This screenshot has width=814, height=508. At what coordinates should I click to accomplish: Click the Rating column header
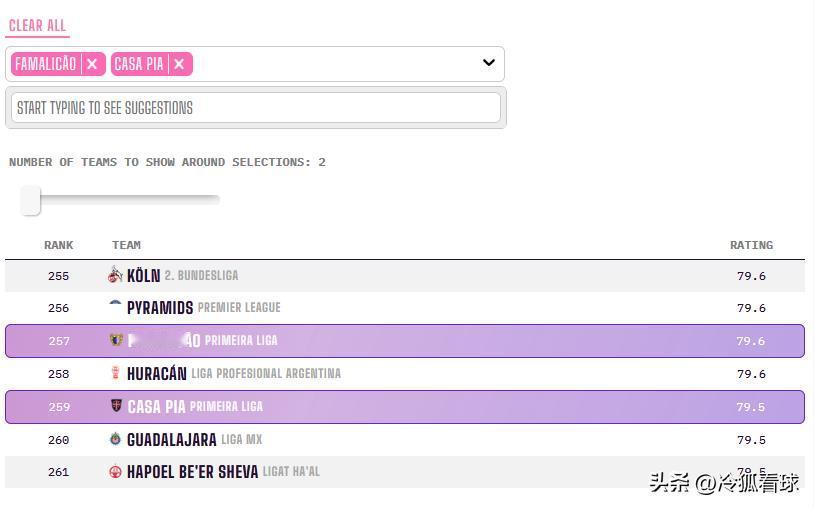click(x=751, y=245)
